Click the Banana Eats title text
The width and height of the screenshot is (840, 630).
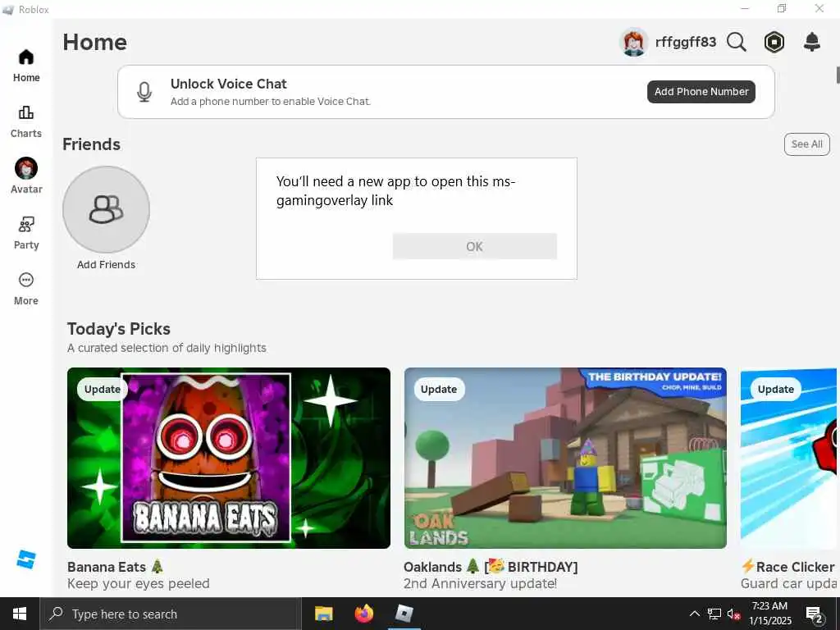coord(115,567)
